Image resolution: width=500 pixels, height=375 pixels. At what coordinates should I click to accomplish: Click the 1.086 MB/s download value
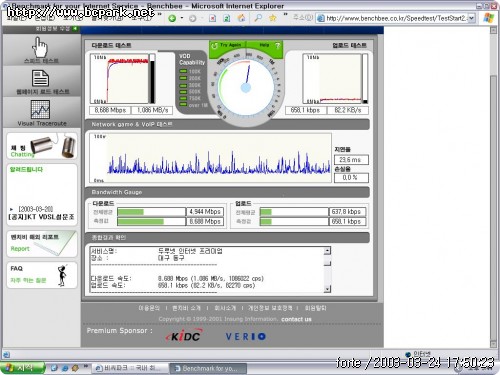point(152,110)
